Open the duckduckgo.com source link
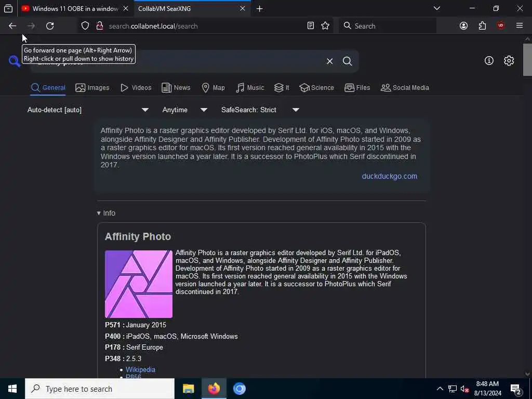 390,176
